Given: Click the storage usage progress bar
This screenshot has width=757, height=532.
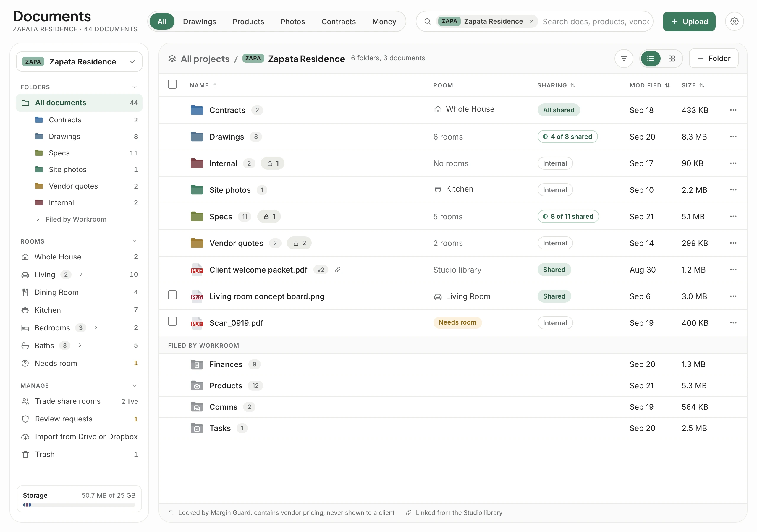Looking at the screenshot, I should (79, 505).
